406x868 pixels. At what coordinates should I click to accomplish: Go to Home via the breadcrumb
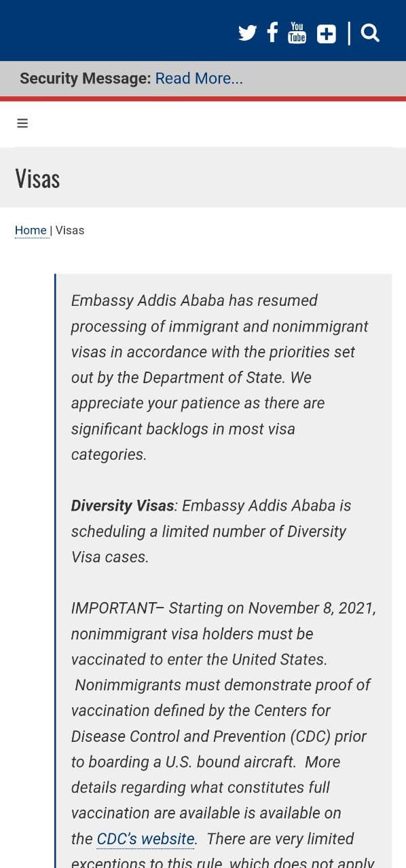pos(31,231)
